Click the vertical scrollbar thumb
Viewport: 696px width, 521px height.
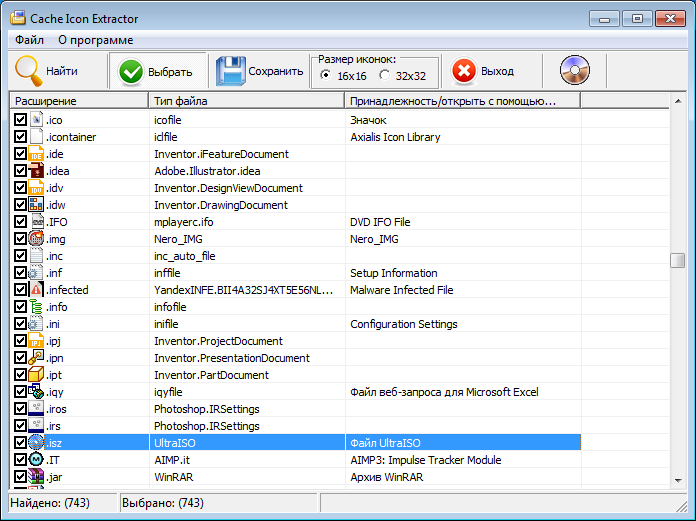[678, 260]
